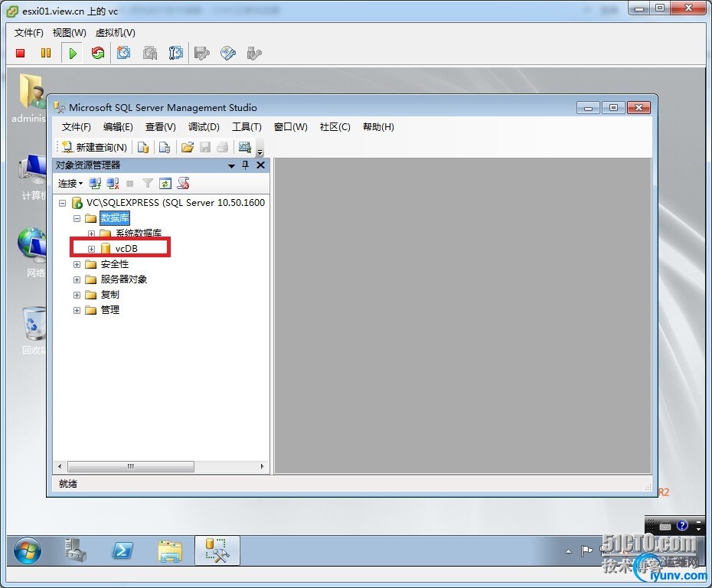The width and height of the screenshot is (712, 588).
Task: Open the SSMS 文件(F) menu
Action: [77, 127]
